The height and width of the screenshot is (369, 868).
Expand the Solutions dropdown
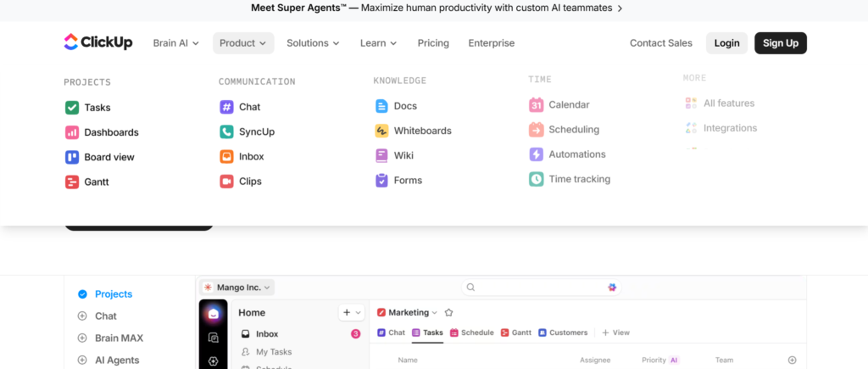(312, 43)
